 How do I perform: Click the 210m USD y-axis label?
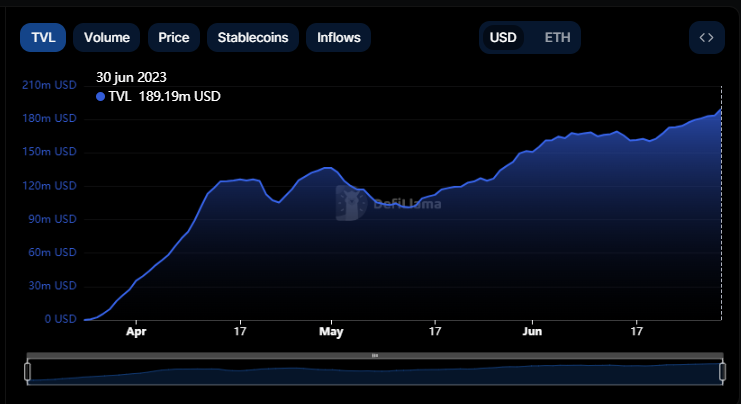49,85
